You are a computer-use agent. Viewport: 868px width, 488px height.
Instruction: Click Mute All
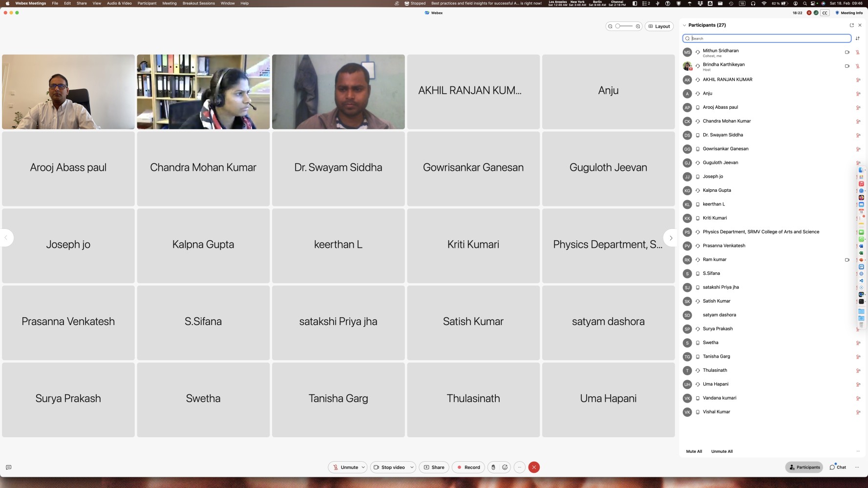point(694,451)
